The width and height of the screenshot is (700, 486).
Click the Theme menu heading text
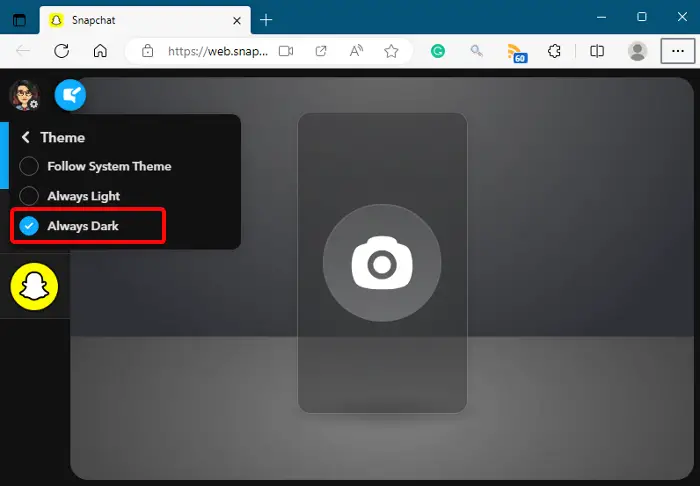62,137
